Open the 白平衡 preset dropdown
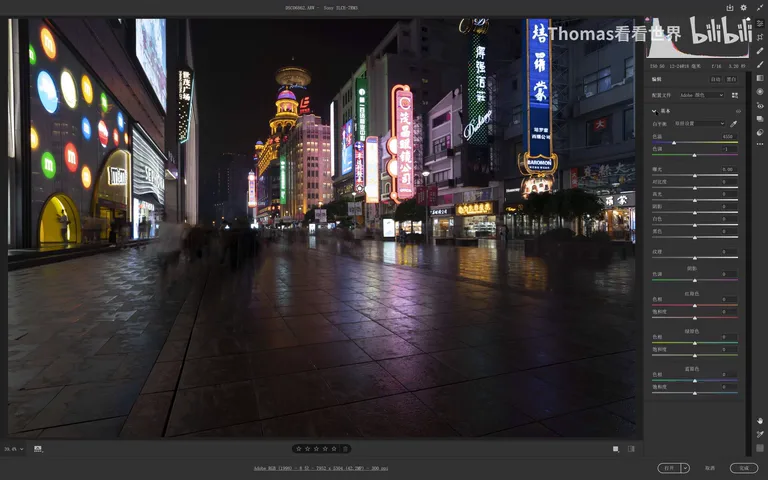This screenshot has width=768, height=480. 699,123
